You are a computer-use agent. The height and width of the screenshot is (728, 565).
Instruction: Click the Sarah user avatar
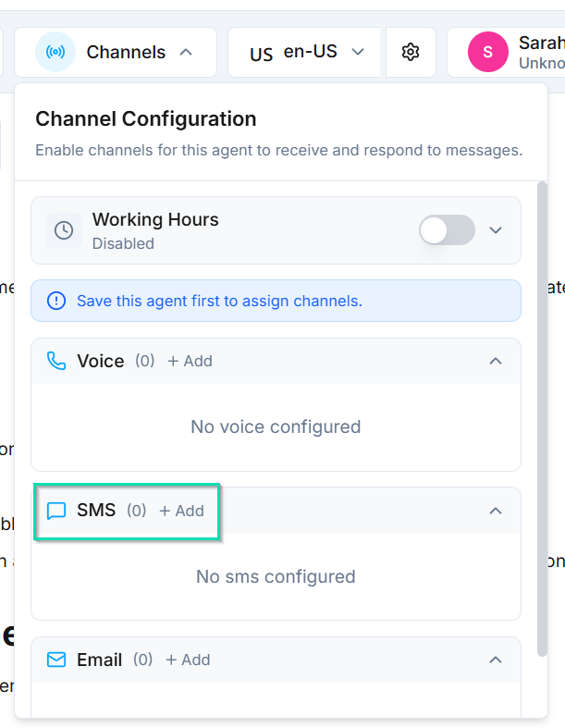(487, 53)
